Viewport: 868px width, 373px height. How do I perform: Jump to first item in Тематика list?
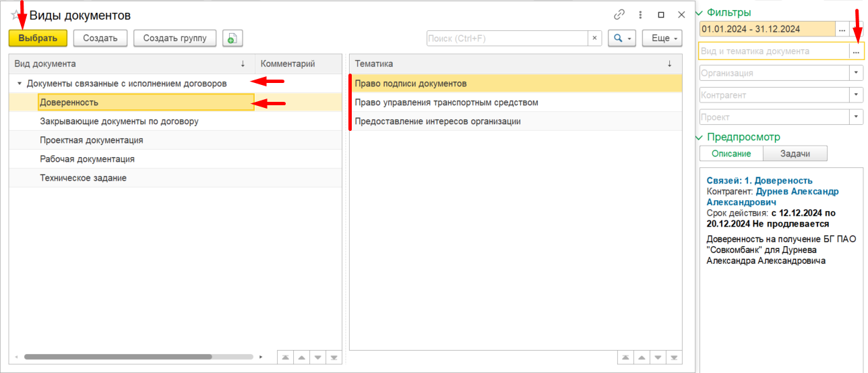(626, 357)
